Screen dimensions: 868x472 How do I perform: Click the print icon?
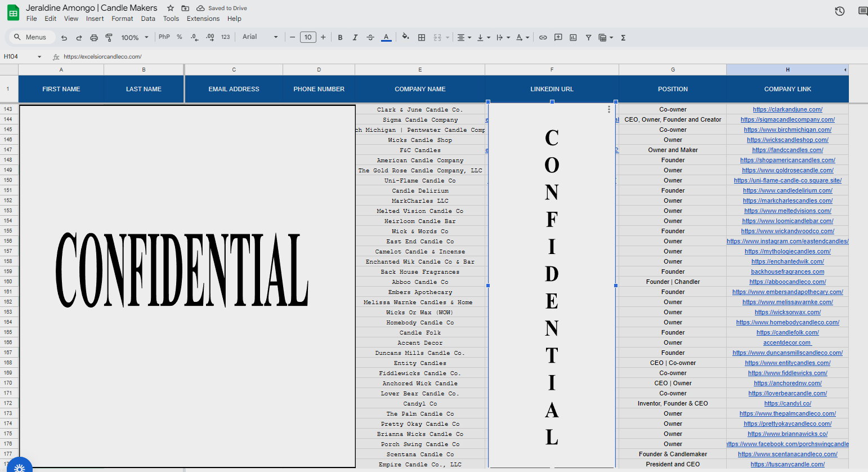pos(94,38)
